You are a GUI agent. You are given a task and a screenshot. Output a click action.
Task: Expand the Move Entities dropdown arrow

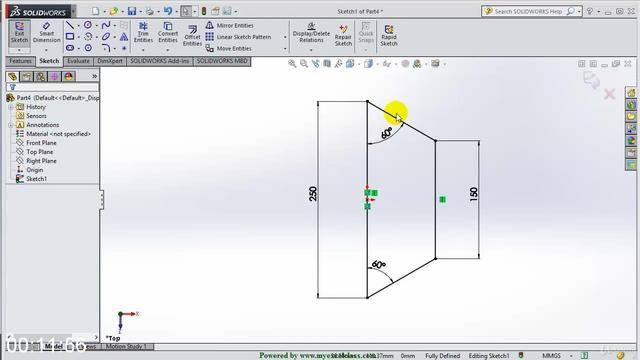pyautogui.click(x=285, y=49)
